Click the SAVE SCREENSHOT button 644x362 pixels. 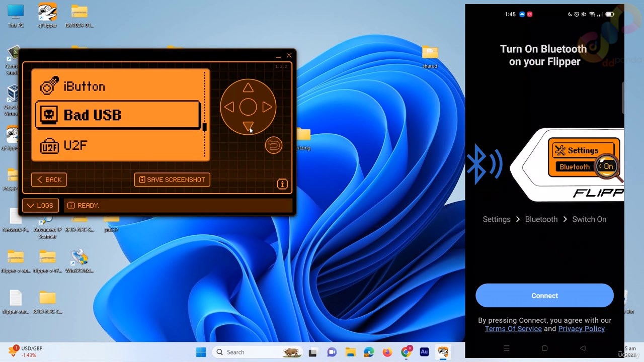click(x=172, y=179)
